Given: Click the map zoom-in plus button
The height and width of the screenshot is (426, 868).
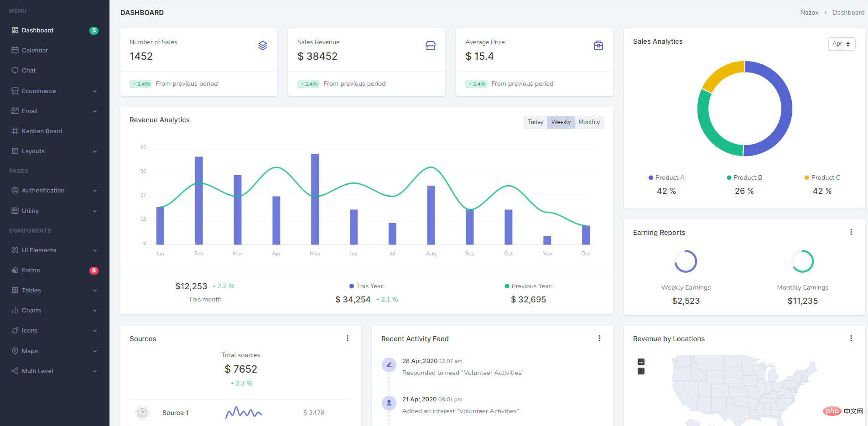Looking at the screenshot, I should click(641, 362).
